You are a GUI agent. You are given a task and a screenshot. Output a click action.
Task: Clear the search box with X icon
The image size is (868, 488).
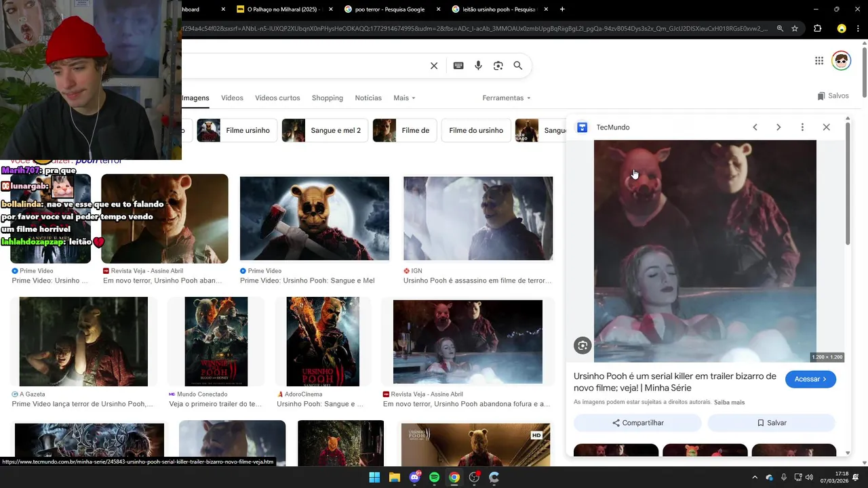click(434, 66)
